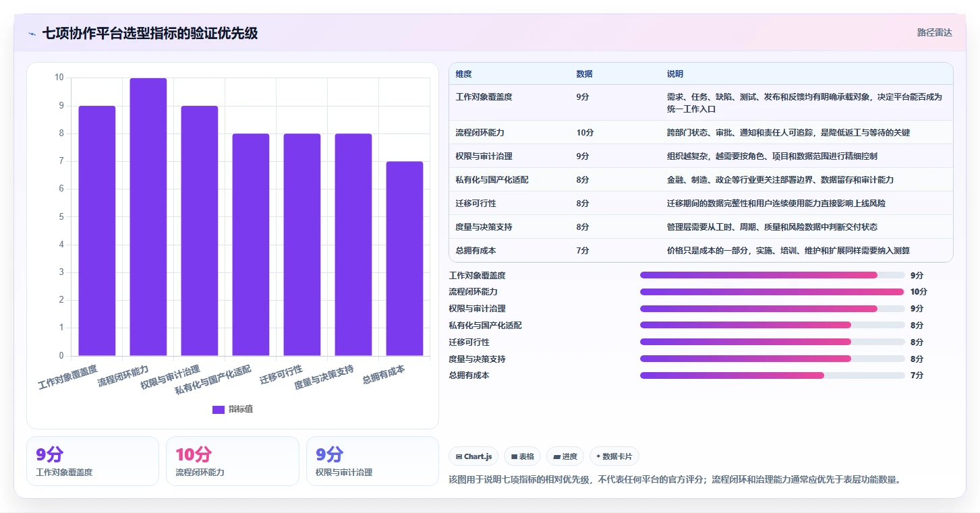Open the 权限与审计治理 9分 stat card
This screenshot has height=513, width=980.
click(x=372, y=461)
